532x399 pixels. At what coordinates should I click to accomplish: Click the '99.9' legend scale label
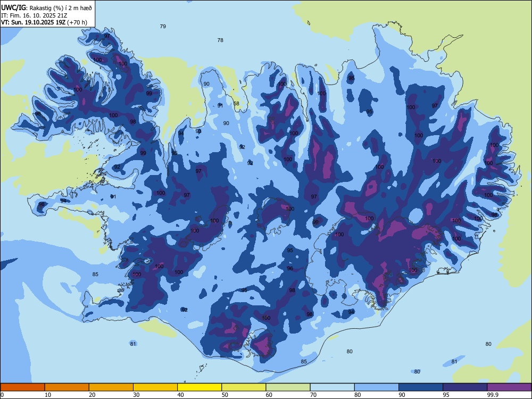493,395
